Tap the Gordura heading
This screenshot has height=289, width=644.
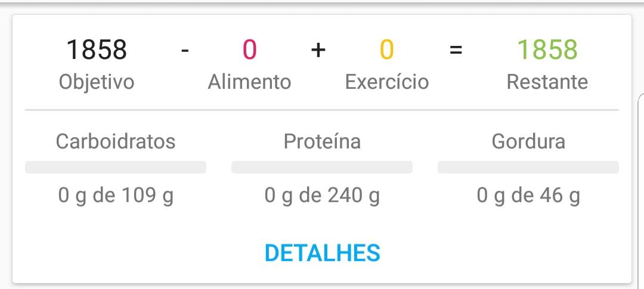[x=528, y=142]
